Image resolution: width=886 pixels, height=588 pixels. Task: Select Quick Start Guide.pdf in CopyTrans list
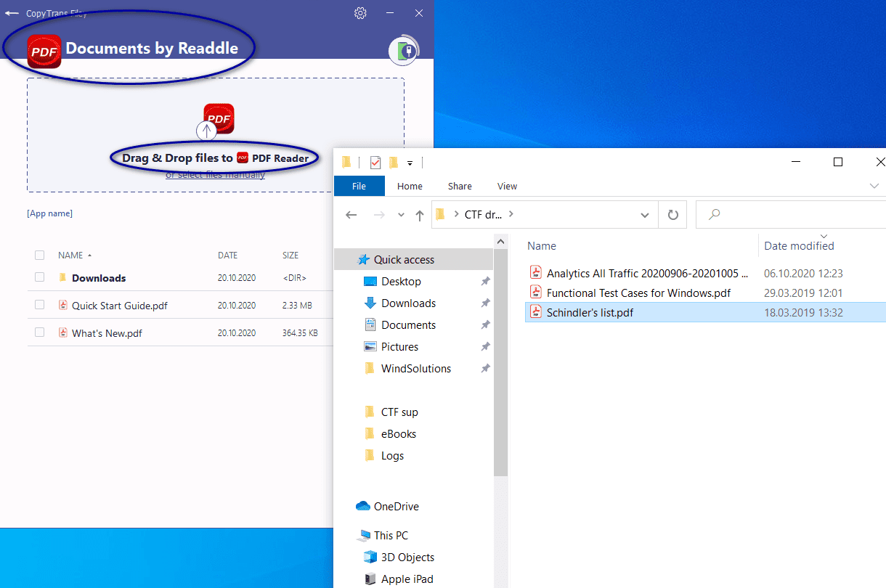coord(120,306)
